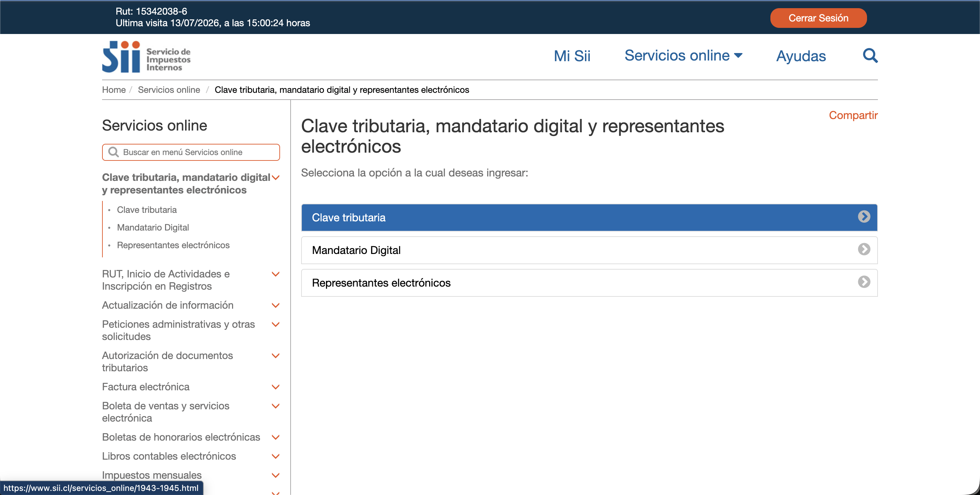Expand Peticiones administrativas chevron
Screen dimensions: 980x495
tap(276, 324)
